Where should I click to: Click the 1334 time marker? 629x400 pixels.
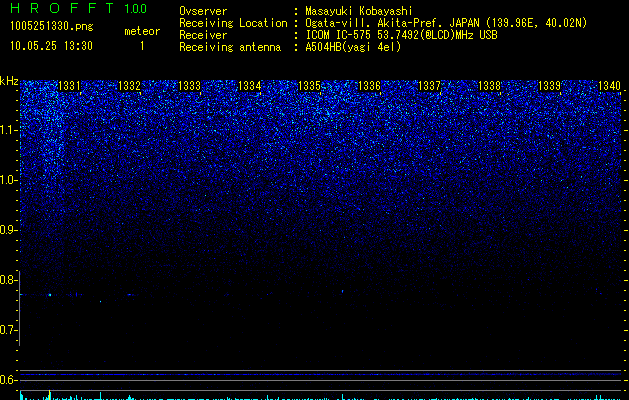pyautogui.click(x=250, y=86)
